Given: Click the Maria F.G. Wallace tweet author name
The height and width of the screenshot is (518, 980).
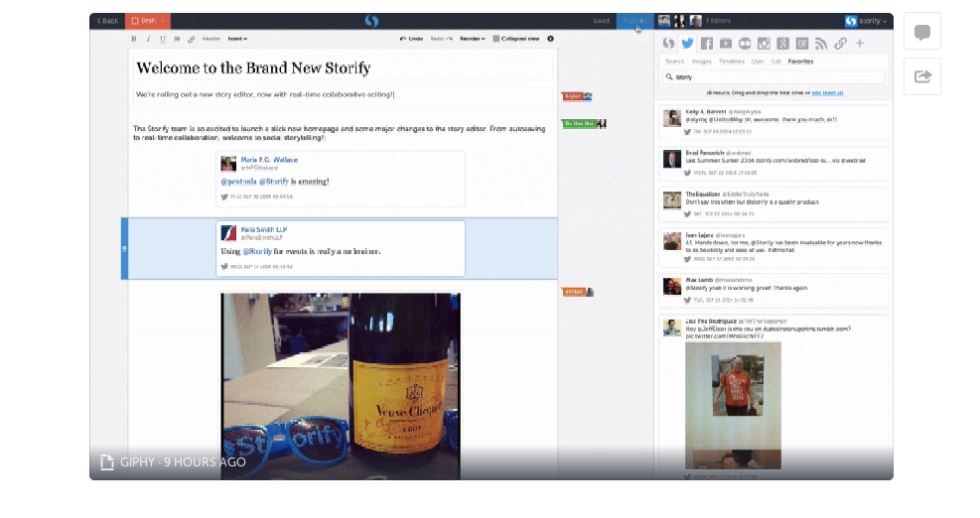Looking at the screenshot, I should 269,160.
